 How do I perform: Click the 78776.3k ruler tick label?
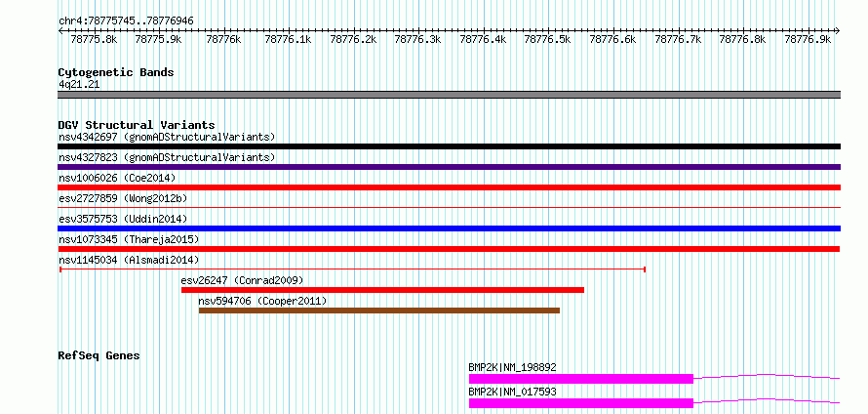(418, 39)
